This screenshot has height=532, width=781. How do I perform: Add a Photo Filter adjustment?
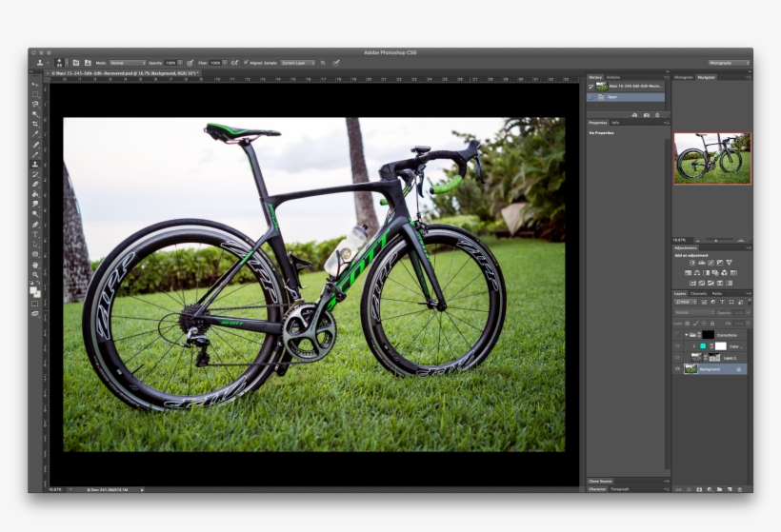pos(715,273)
